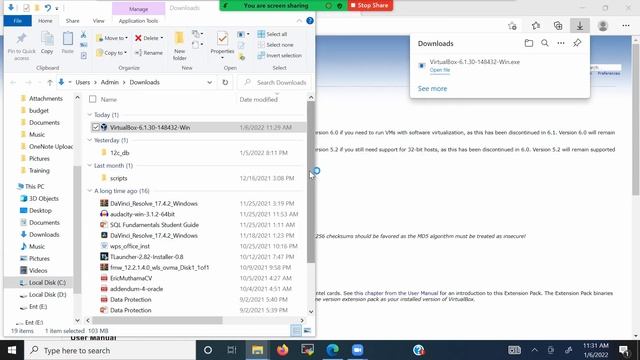Screen dimensions: 640x360
Task: Collapse the Yesterday (1) group
Action: (x=90, y=140)
